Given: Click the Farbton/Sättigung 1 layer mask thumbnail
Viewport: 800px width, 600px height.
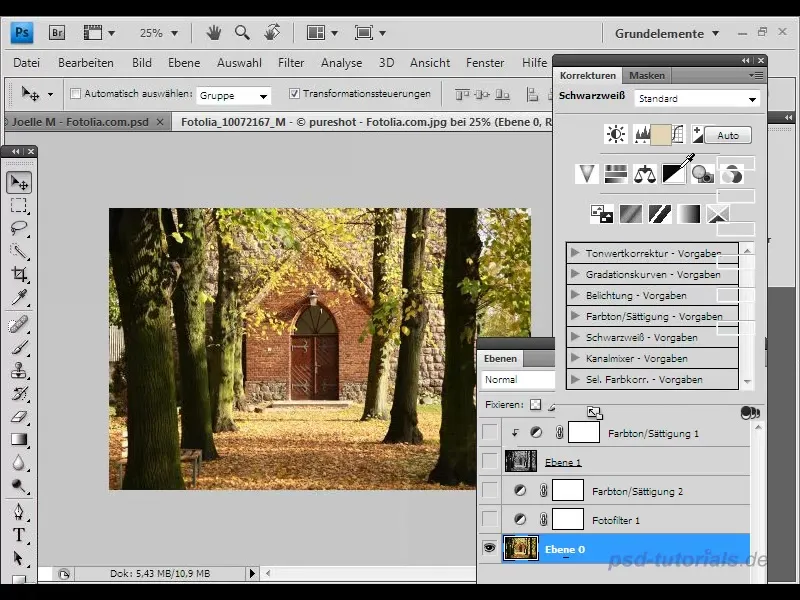Looking at the screenshot, I should (x=584, y=432).
